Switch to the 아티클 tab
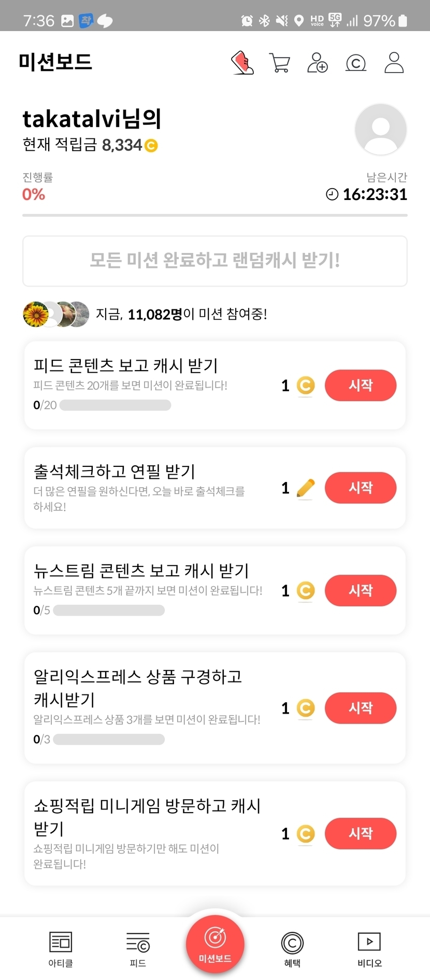This screenshot has width=430, height=980. pos(61,948)
